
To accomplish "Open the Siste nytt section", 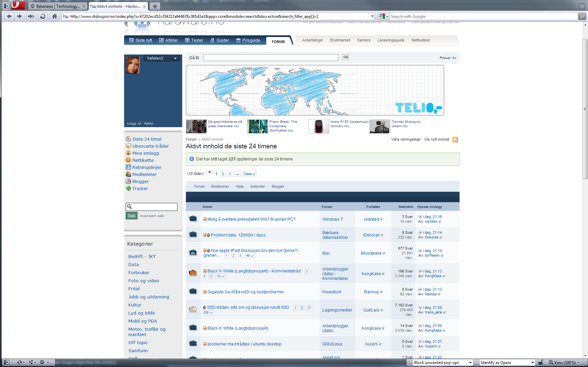I will click(x=141, y=40).
